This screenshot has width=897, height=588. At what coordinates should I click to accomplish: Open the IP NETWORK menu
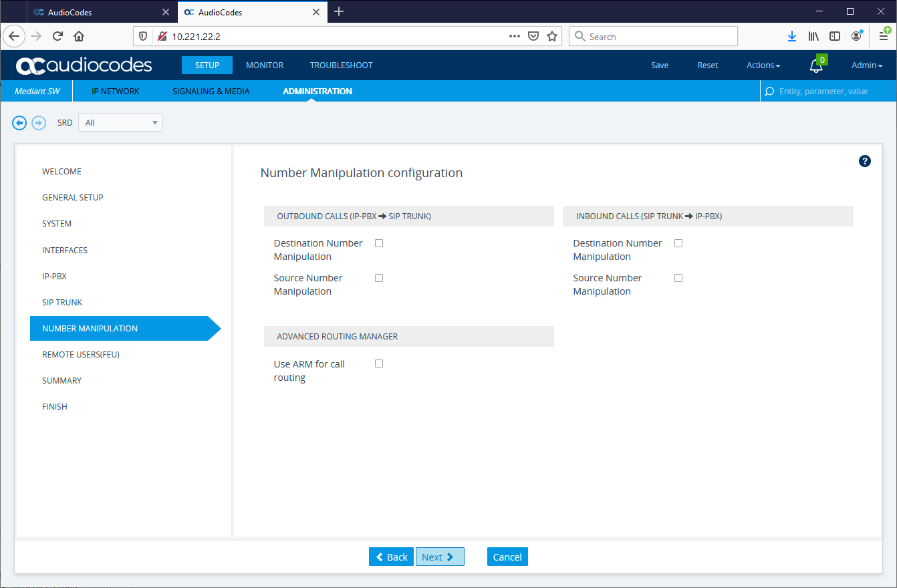tap(116, 92)
